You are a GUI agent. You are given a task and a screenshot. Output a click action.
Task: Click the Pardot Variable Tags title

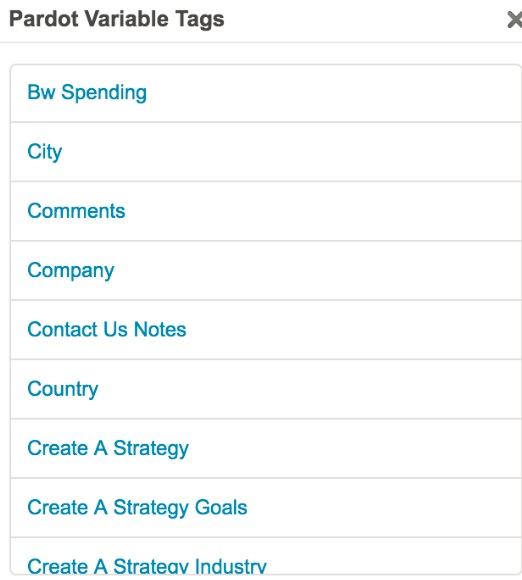[117, 19]
